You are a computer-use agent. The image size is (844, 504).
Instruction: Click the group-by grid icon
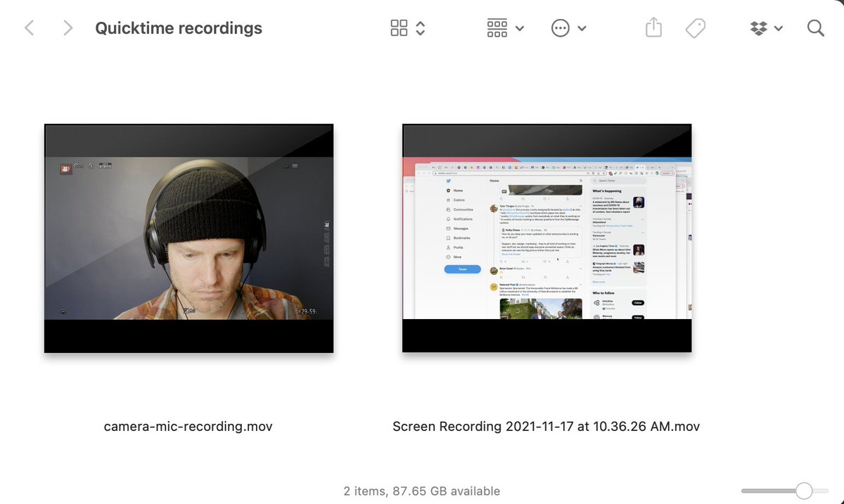click(497, 28)
